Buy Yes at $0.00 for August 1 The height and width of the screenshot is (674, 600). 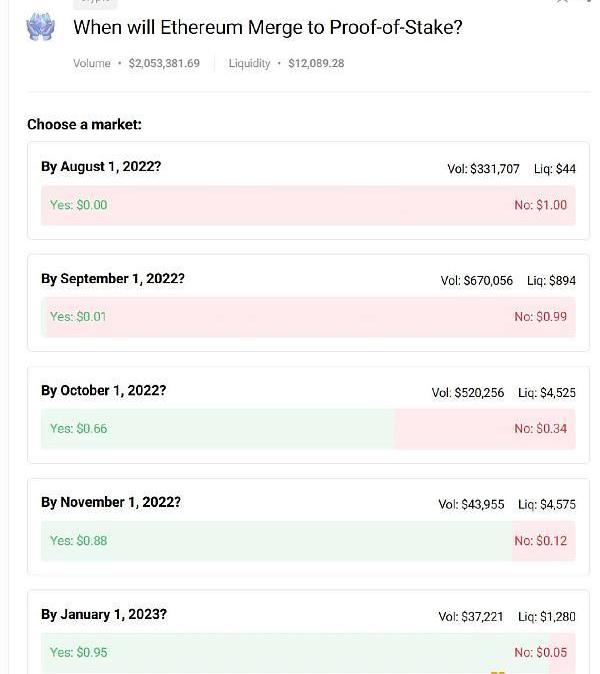coord(78,205)
